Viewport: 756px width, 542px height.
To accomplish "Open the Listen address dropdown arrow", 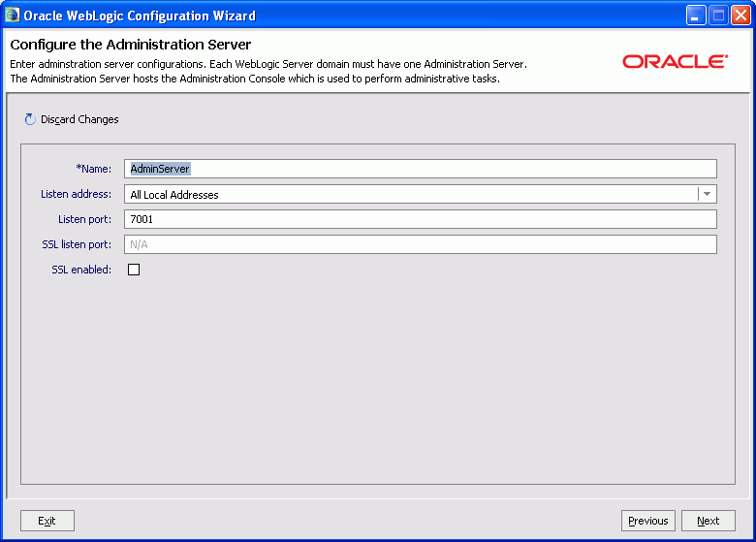I will coord(707,194).
